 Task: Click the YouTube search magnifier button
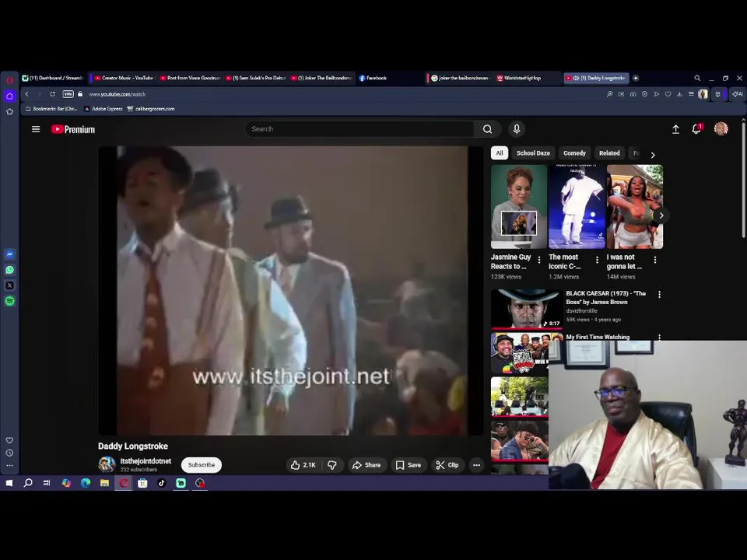pyautogui.click(x=487, y=129)
